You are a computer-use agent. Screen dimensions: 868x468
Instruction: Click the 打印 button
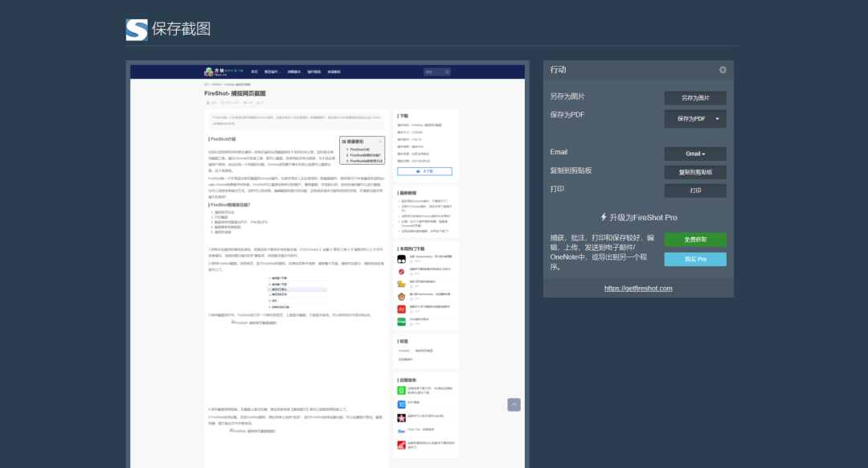coord(694,191)
